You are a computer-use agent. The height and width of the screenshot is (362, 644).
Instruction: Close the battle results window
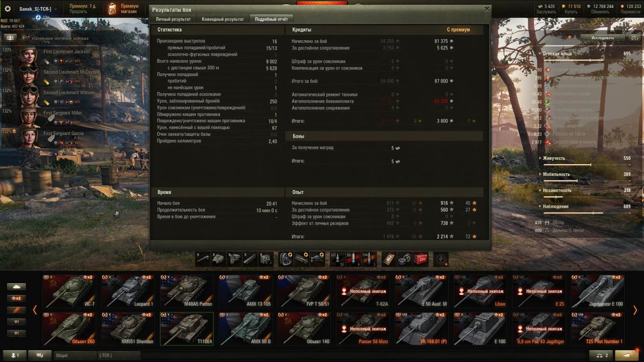[486, 9]
